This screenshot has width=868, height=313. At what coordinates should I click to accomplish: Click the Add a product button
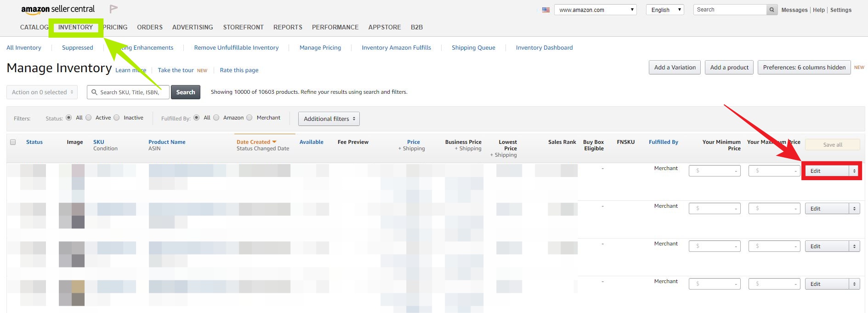point(729,67)
